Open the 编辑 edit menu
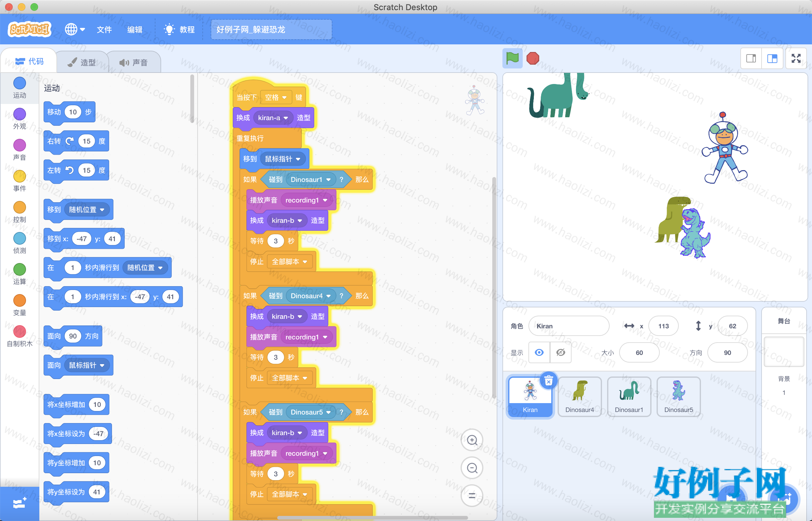This screenshot has height=521, width=812. click(135, 29)
